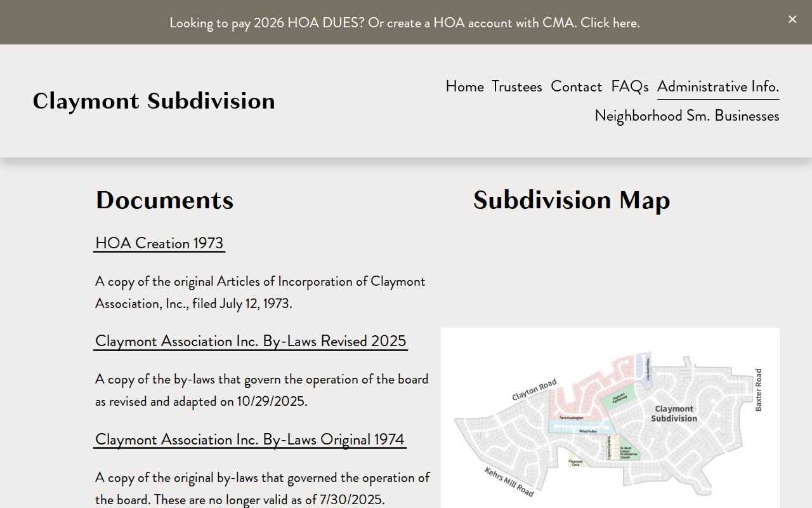Click text 'filed July 12, 1973'

(x=241, y=304)
